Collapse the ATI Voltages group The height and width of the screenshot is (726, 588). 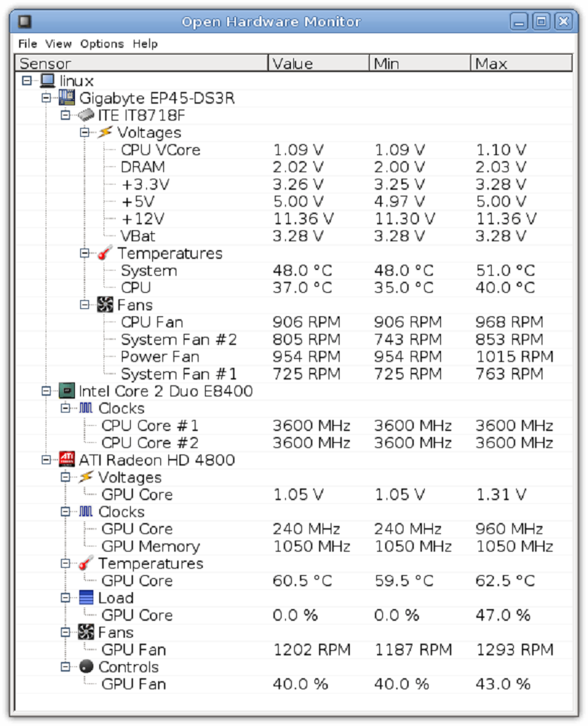point(65,477)
